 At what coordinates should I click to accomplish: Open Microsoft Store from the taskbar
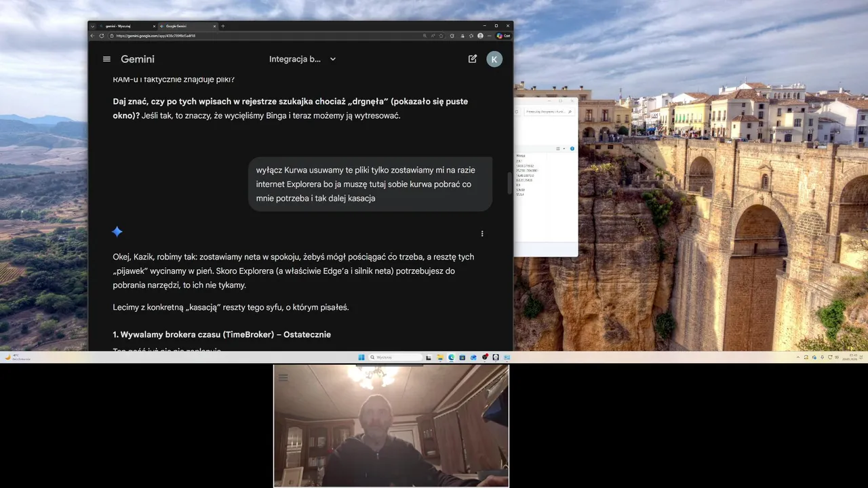pos(462,357)
